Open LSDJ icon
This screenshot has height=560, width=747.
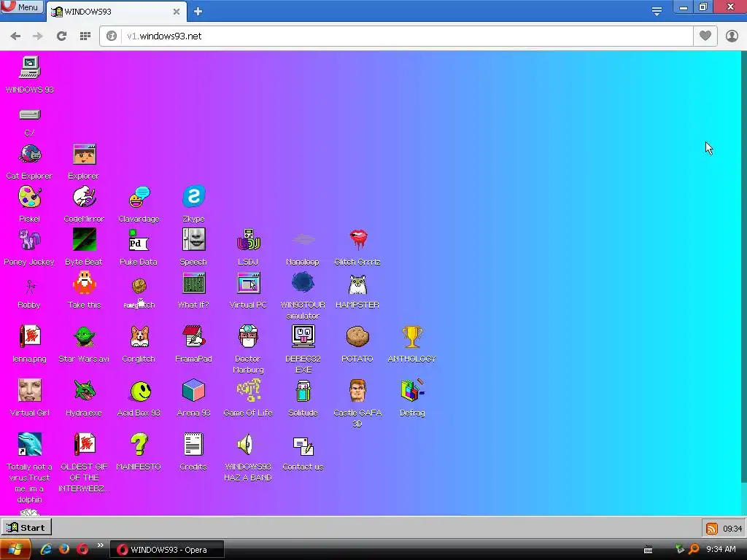(248, 240)
